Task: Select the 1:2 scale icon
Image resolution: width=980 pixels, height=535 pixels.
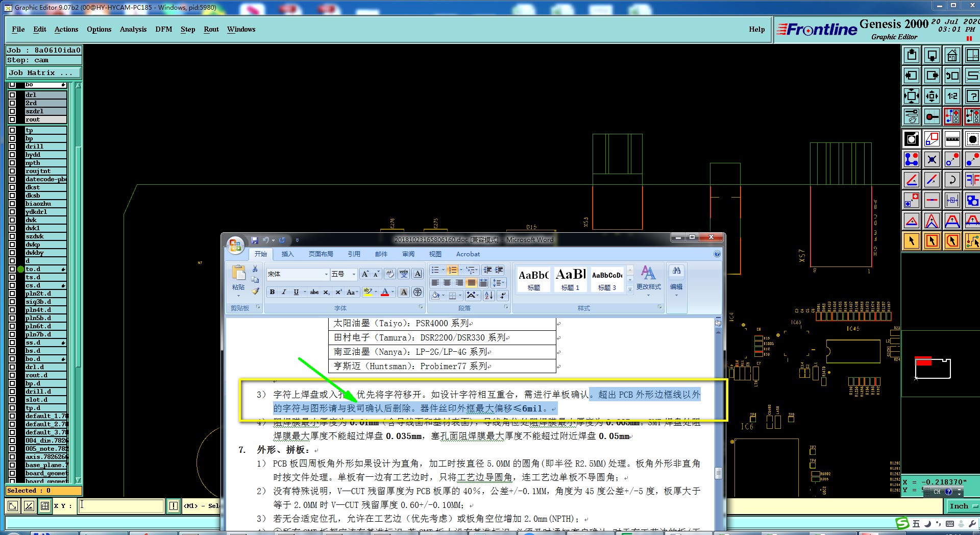Action: point(952,96)
